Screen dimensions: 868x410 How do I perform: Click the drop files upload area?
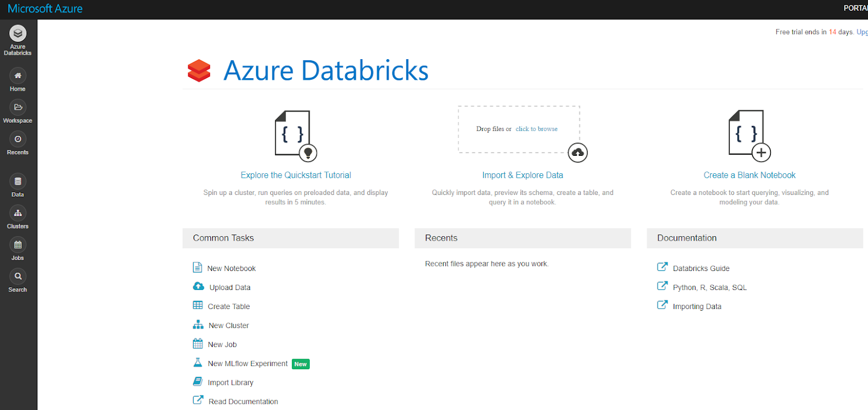click(x=519, y=129)
